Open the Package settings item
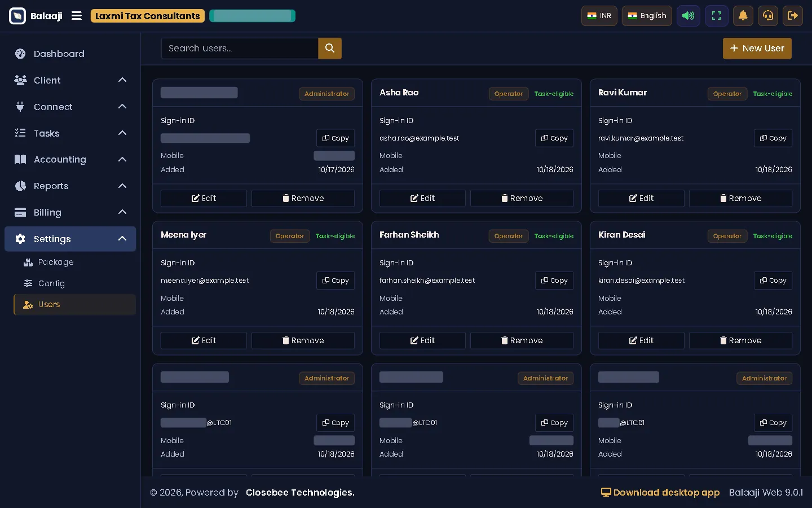 (x=74, y=262)
